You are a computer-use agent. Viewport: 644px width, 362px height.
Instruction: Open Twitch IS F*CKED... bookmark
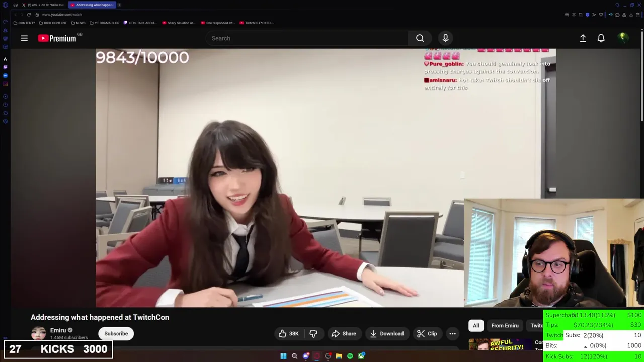click(257, 23)
